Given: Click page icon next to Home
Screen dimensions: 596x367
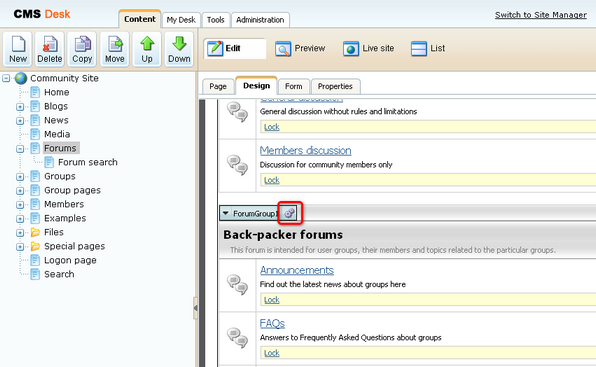Looking at the screenshot, I should pyautogui.click(x=35, y=92).
